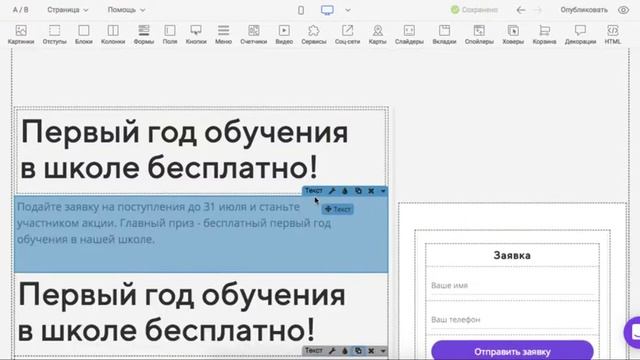This screenshot has width=640, height=360.
Task: Insert a Карты map element
Action: point(378,35)
